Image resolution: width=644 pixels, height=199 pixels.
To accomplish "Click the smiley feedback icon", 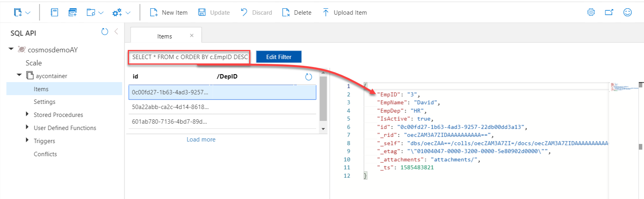I will (627, 12).
